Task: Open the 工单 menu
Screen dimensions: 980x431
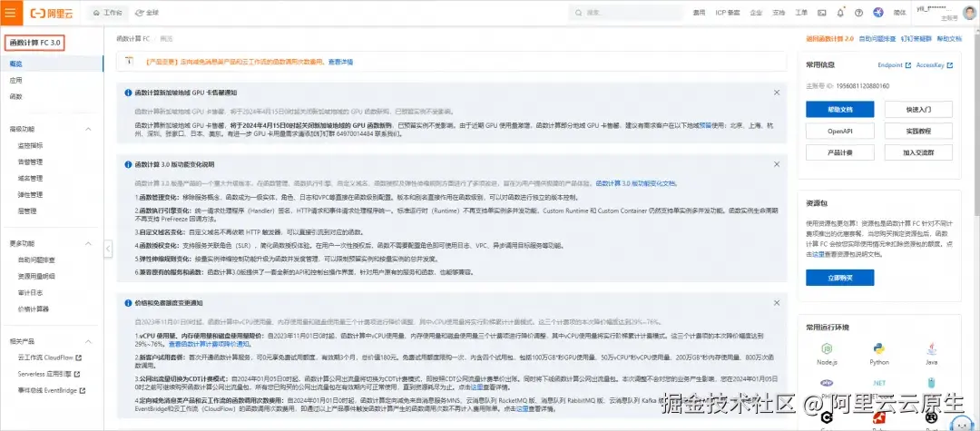Action: click(801, 13)
